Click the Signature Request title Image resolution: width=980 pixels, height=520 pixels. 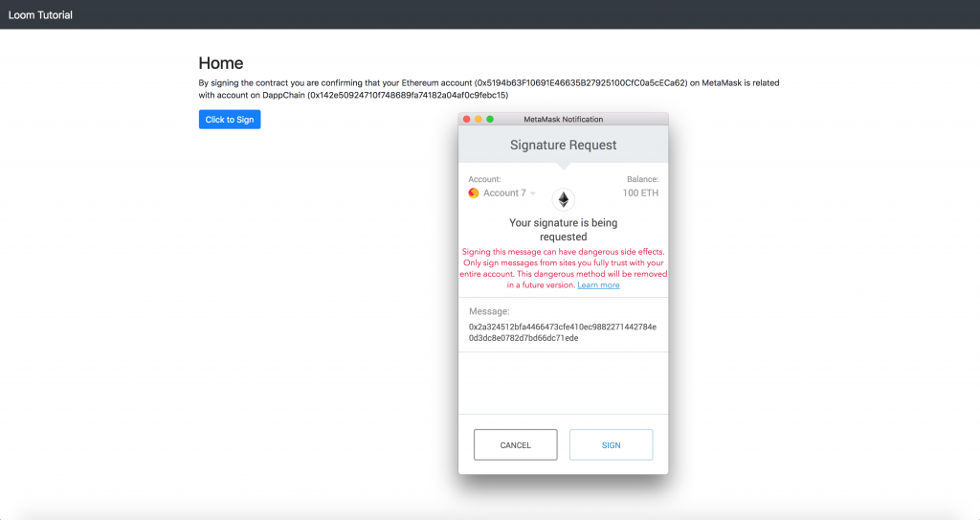[563, 146]
